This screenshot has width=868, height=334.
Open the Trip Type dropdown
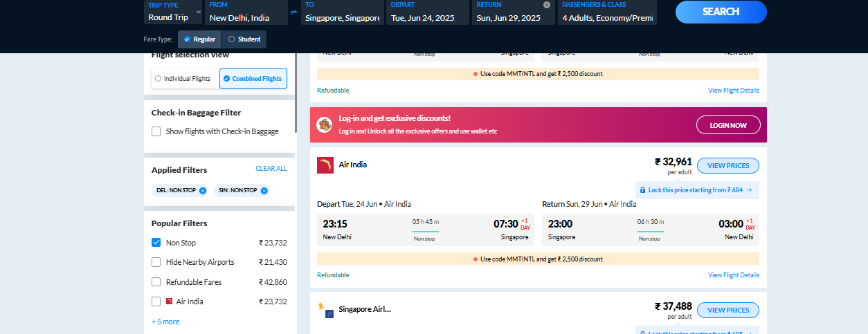coord(174,12)
